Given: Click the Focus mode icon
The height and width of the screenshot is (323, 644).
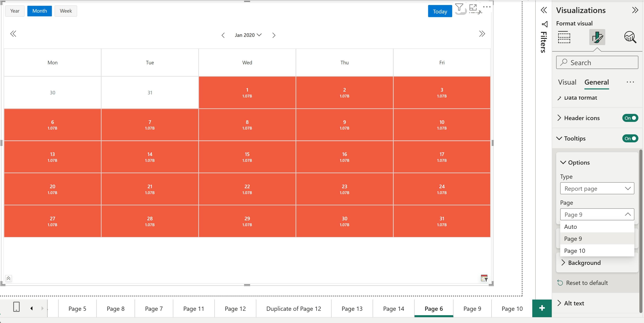Looking at the screenshot, I should 473,7.
